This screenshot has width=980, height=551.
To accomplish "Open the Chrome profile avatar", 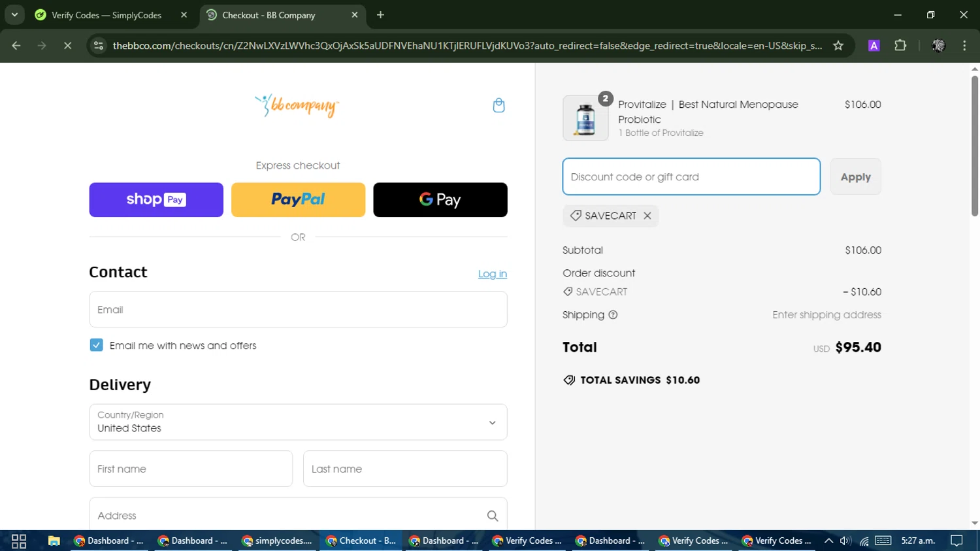I will click(x=939, y=46).
